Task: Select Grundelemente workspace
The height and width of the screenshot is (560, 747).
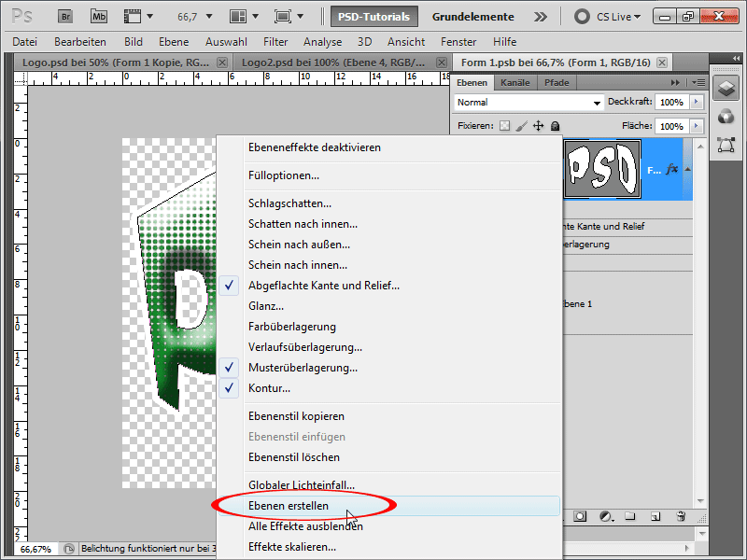Action: coord(473,17)
